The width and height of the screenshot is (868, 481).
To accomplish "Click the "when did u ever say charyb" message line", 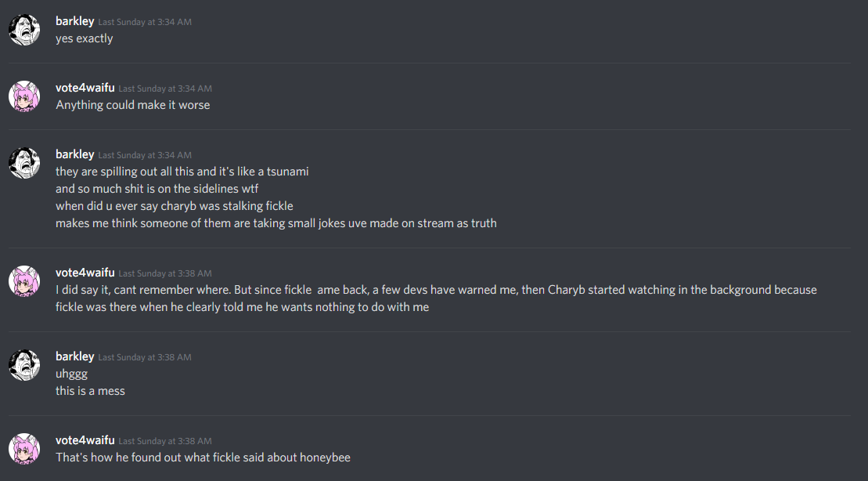I will tap(174, 206).
